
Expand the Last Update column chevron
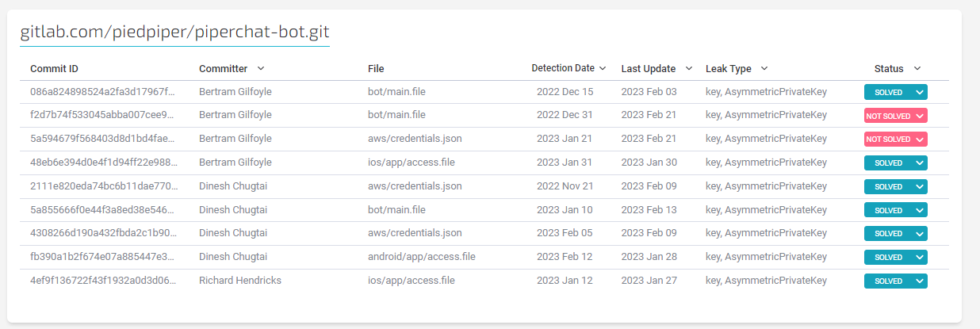(x=688, y=69)
